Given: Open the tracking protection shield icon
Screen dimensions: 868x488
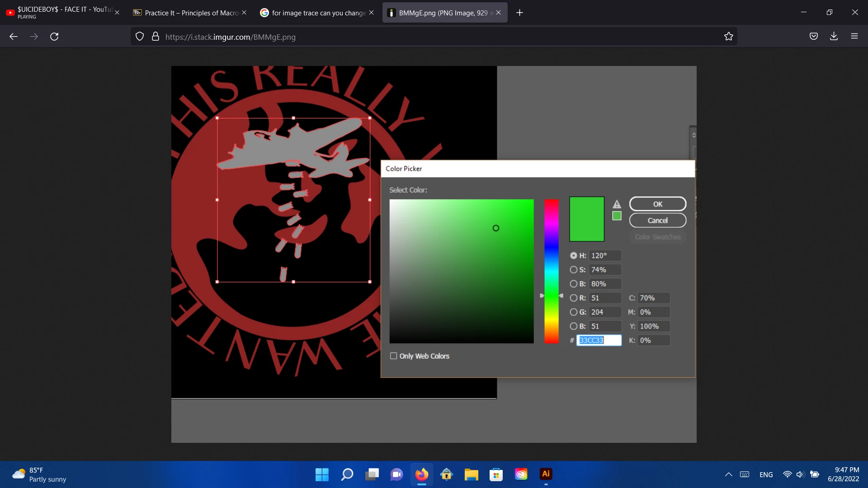Looking at the screenshot, I should pyautogui.click(x=140, y=37).
